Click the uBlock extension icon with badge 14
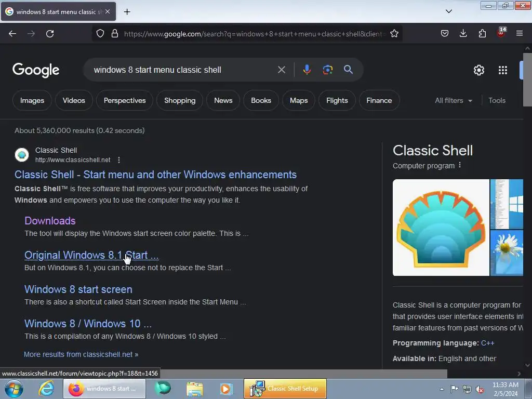The height and width of the screenshot is (399, 532). coord(501,33)
